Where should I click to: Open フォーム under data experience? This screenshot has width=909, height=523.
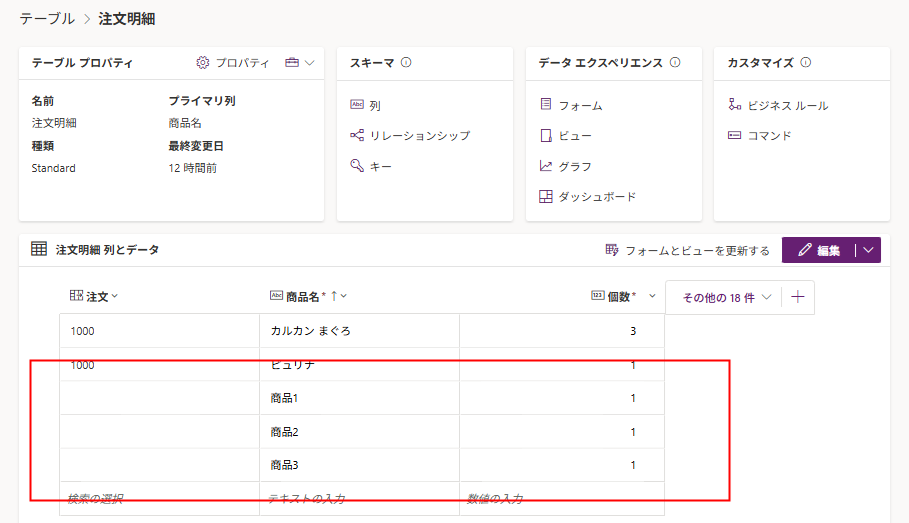tap(580, 105)
